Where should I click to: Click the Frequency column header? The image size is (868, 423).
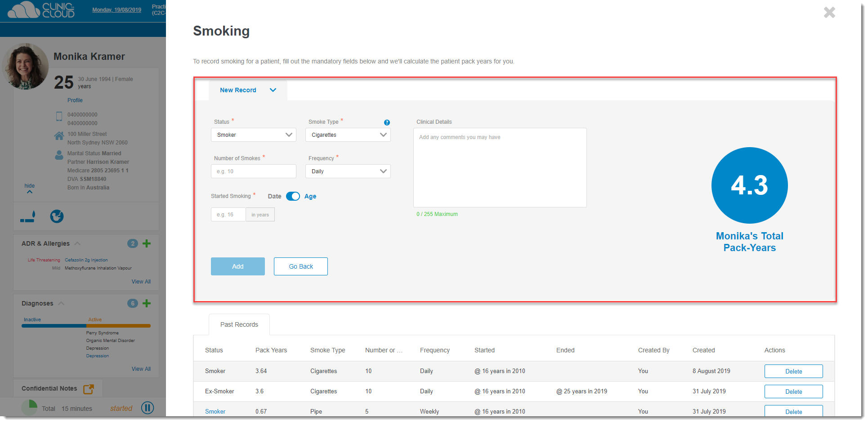(435, 350)
